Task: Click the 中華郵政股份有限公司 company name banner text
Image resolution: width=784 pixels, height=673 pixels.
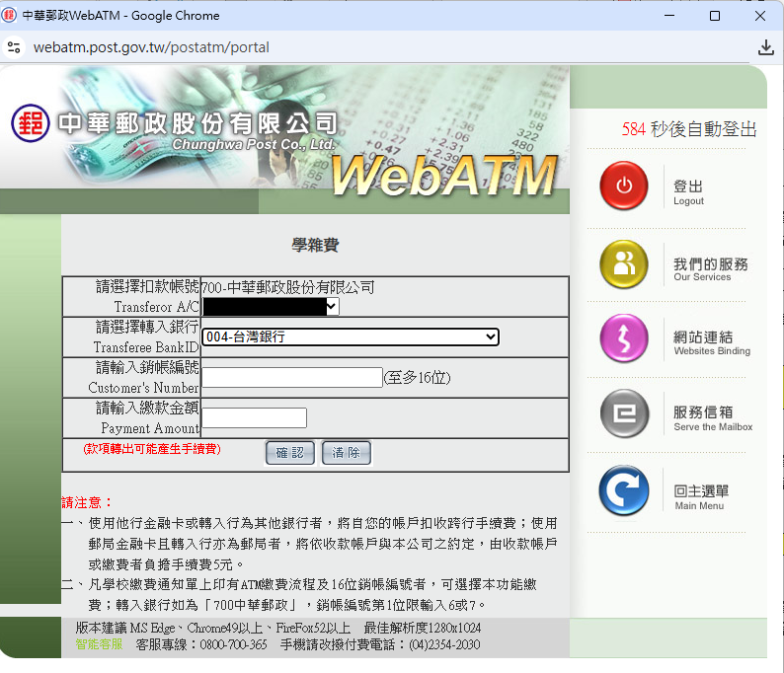Action: coord(198,123)
